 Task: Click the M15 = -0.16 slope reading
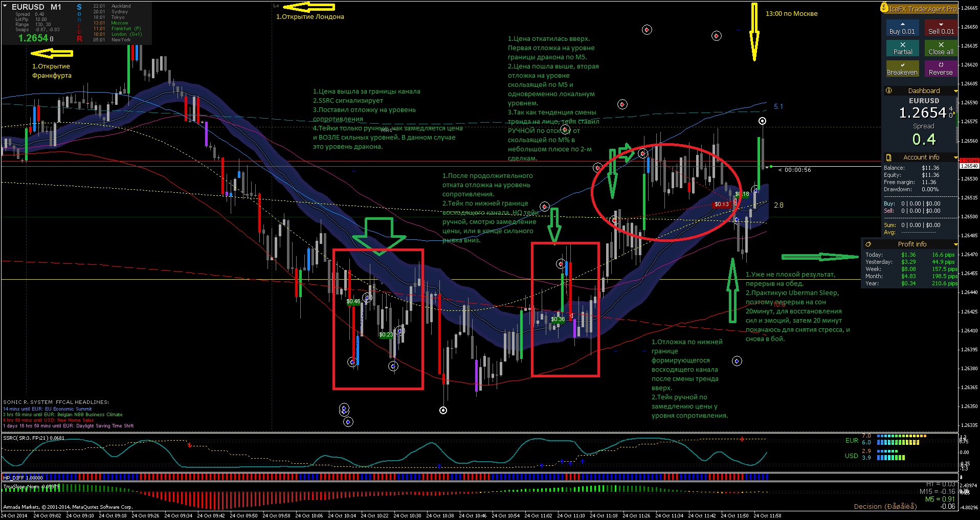938,492
